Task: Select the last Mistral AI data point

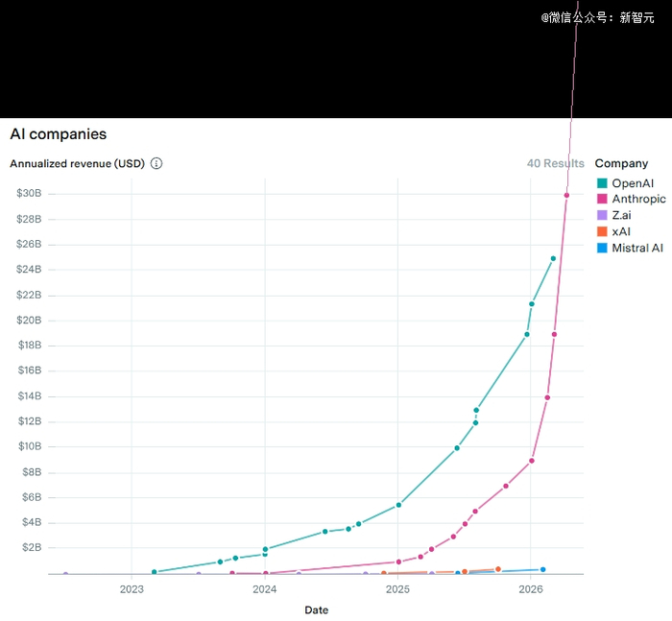Action: tap(543, 569)
